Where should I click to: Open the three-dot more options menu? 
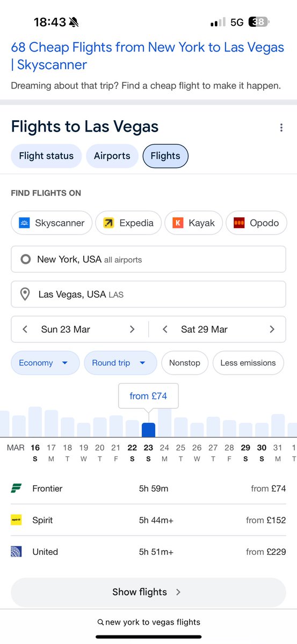point(281,128)
